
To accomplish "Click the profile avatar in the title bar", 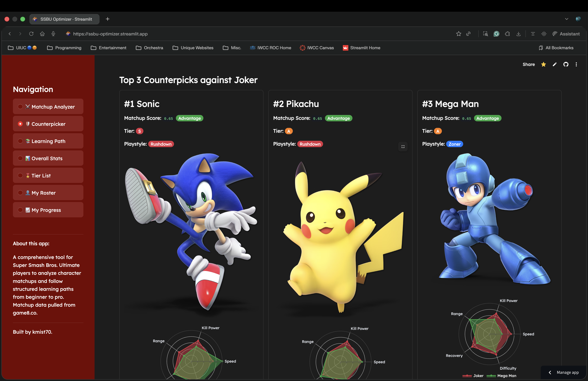I will pos(578,19).
